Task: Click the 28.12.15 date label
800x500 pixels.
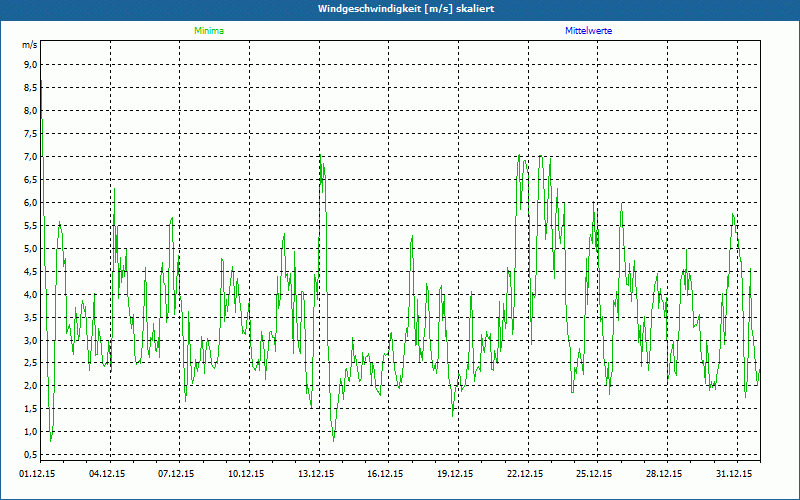Action: [x=664, y=474]
